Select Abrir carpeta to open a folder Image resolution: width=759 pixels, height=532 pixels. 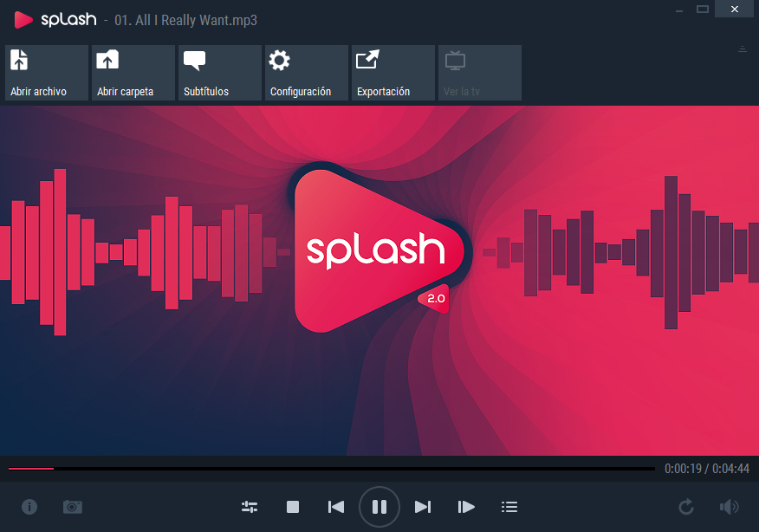pos(133,73)
